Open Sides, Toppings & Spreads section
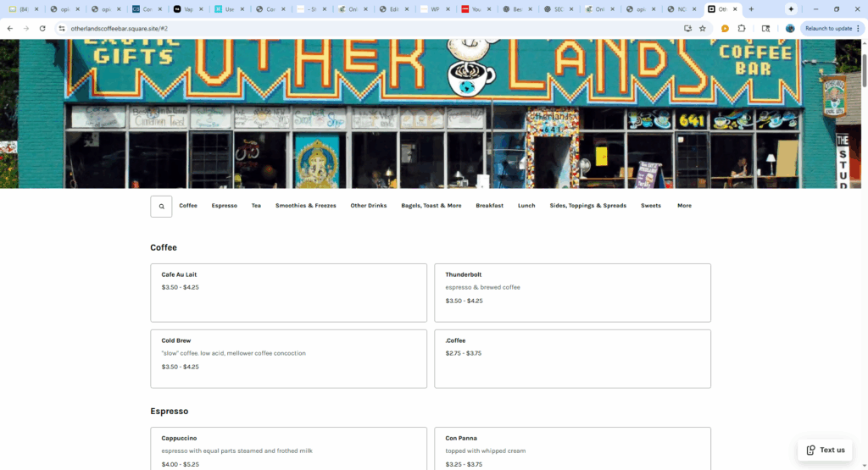 (x=588, y=206)
